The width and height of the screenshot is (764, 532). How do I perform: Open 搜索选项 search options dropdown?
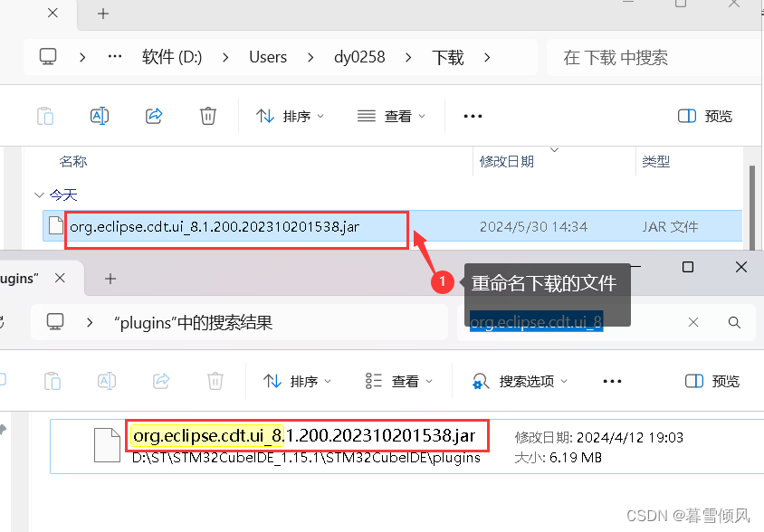pos(520,381)
